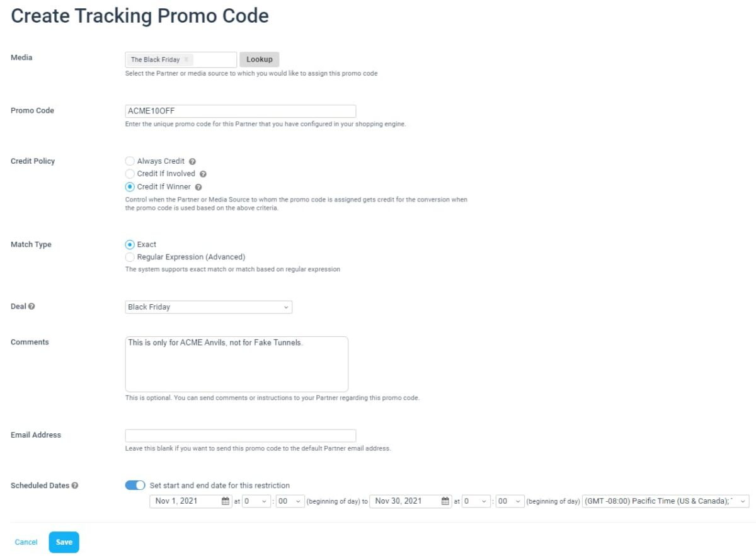Click inside the Comments text box
Image resolution: width=756 pixels, height=556 pixels.
pyautogui.click(x=236, y=363)
